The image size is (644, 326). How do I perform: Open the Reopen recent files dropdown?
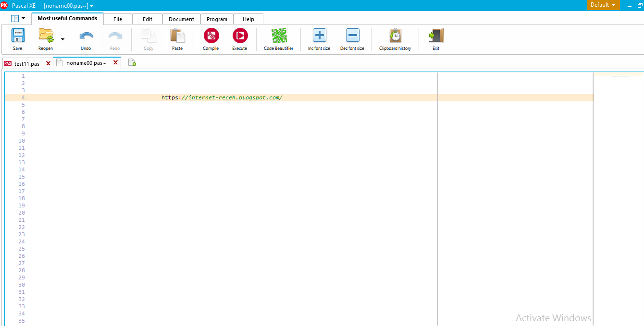click(62, 38)
